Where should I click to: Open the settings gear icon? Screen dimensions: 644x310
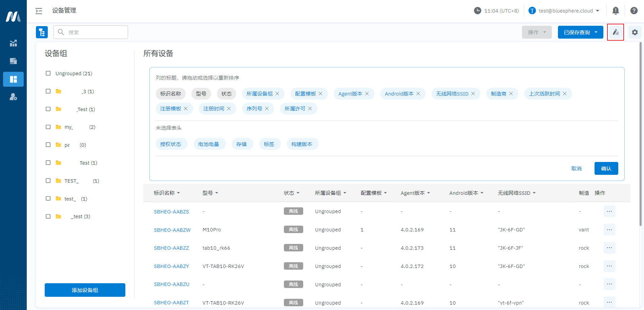point(635,32)
